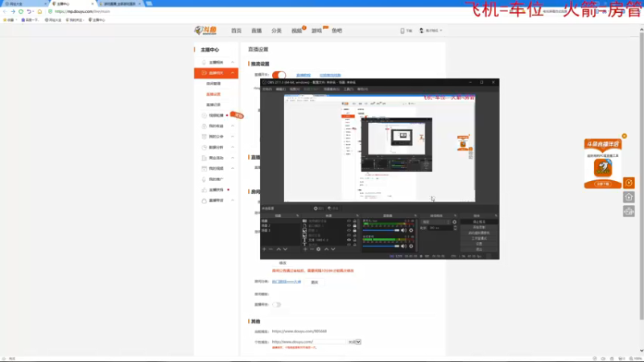Expand the 商业活动 sidebar section chevron
The height and width of the screenshot is (362, 644).
tap(233, 158)
